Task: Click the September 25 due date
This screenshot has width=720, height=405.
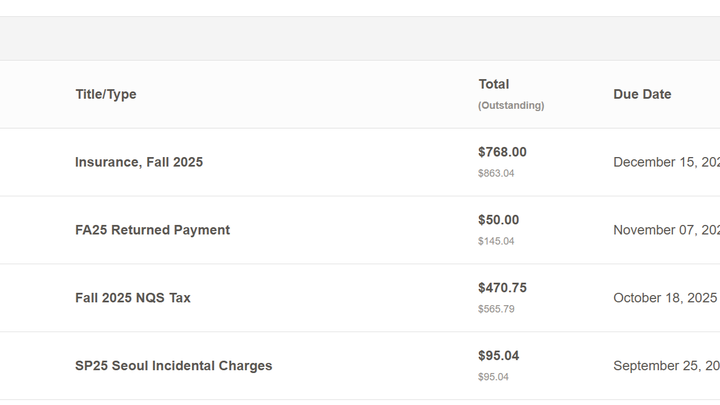Action: pyautogui.click(x=665, y=366)
